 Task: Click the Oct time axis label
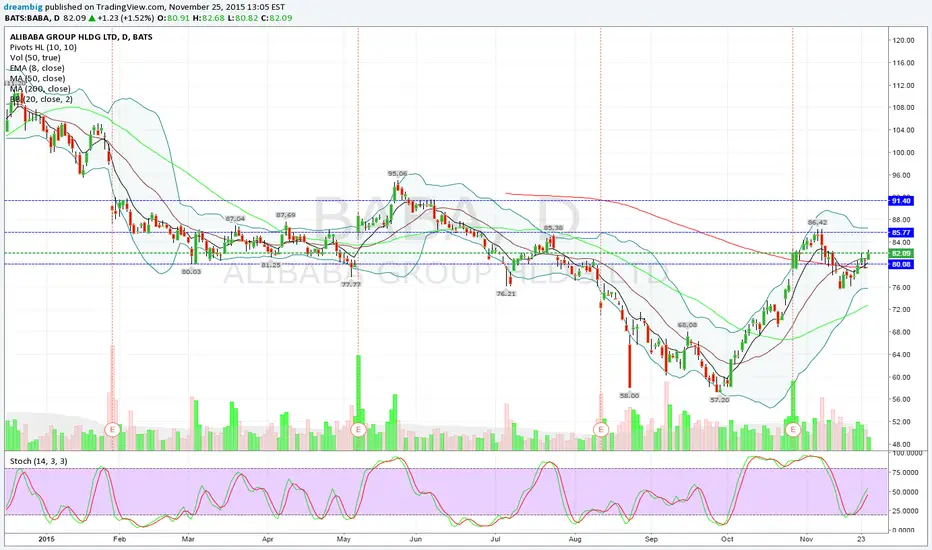pos(727,539)
